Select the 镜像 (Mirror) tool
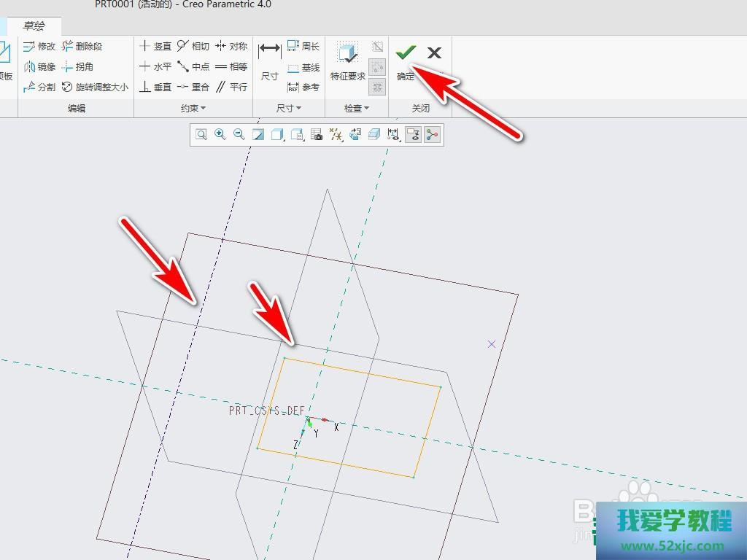The width and height of the screenshot is (747, 560). [x=39, y=66]
